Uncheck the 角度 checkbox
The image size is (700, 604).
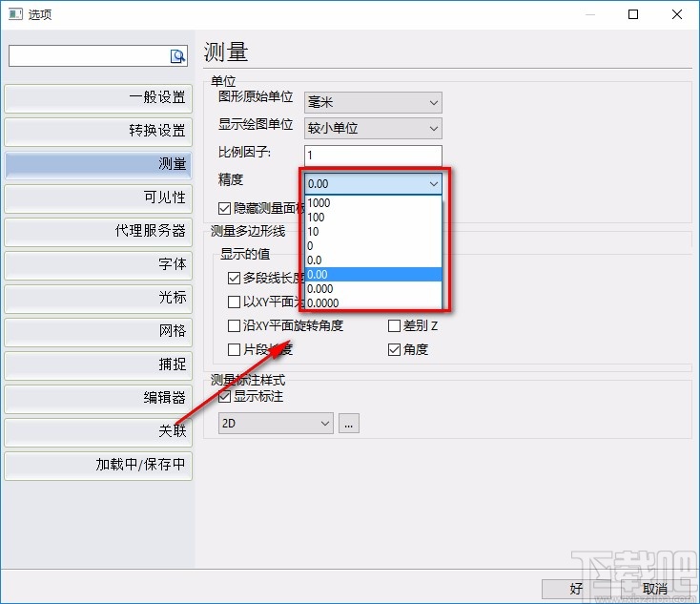click(394, 349)
